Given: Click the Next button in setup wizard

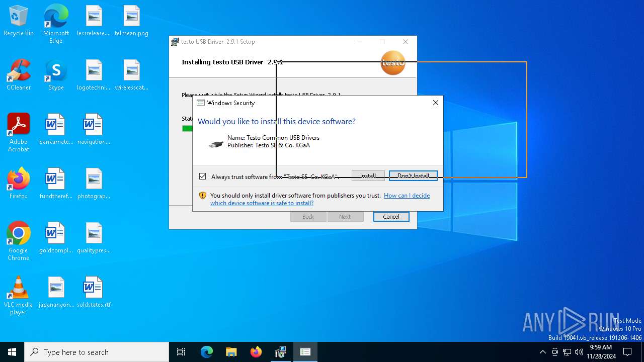Looking at the screenshot, I should [345, 217].
